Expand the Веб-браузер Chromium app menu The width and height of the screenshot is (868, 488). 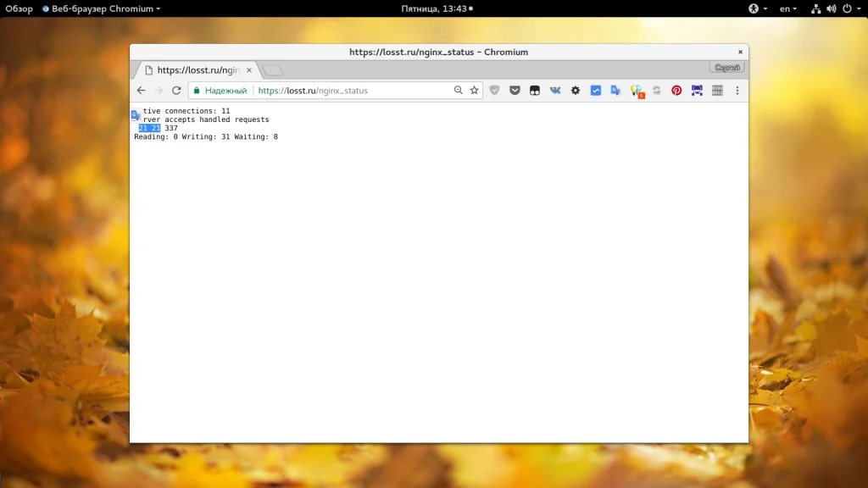pyautogui.click(x=101, y=8)
